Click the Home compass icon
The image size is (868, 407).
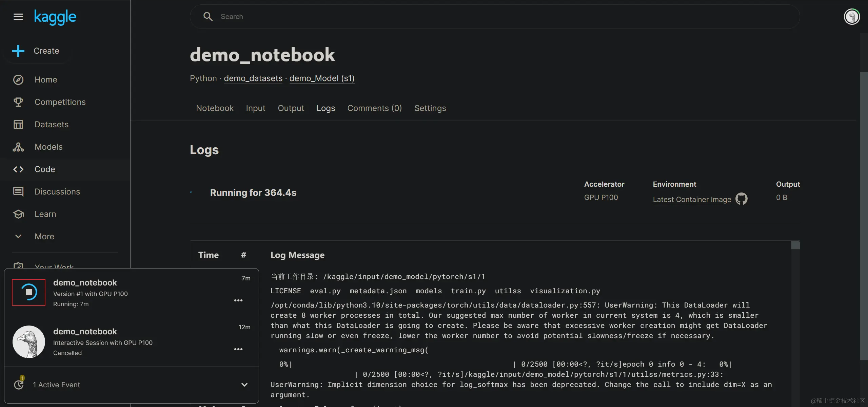tap(18, 80)
